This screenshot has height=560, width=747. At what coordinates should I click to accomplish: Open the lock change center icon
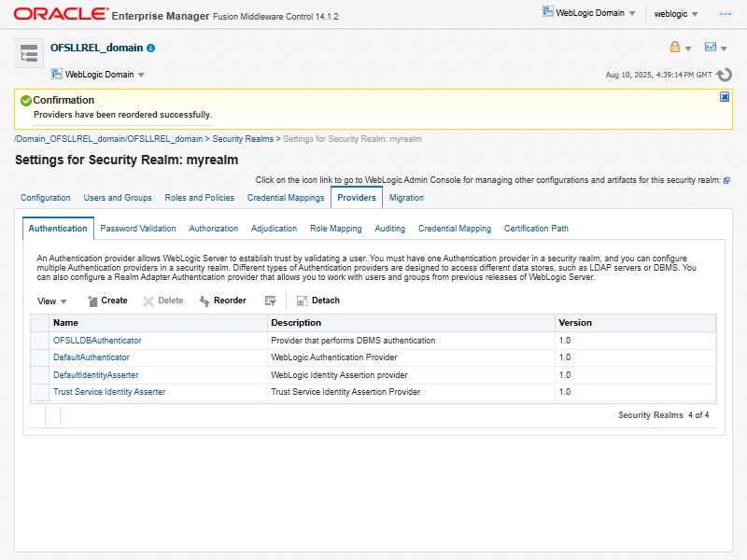pos(674,47)
